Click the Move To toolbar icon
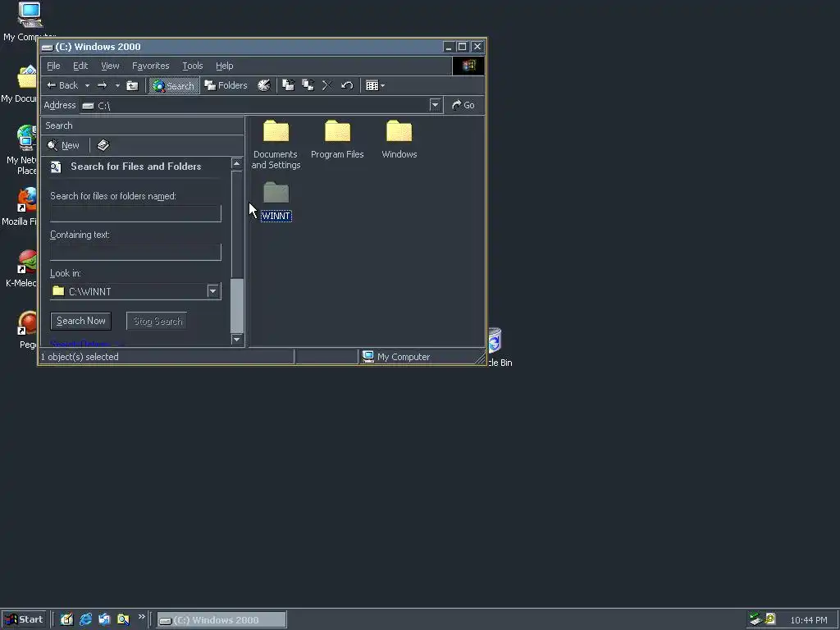 click(x=288, y=85)
